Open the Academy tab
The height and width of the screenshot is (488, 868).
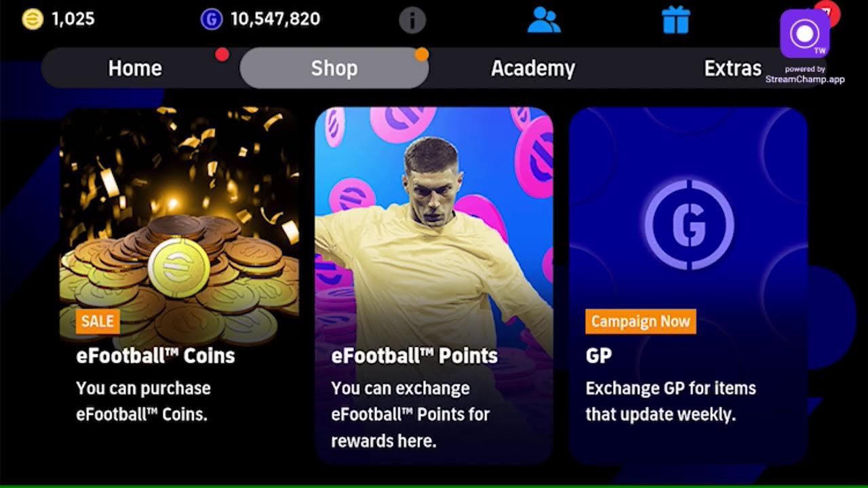point(533,68)
